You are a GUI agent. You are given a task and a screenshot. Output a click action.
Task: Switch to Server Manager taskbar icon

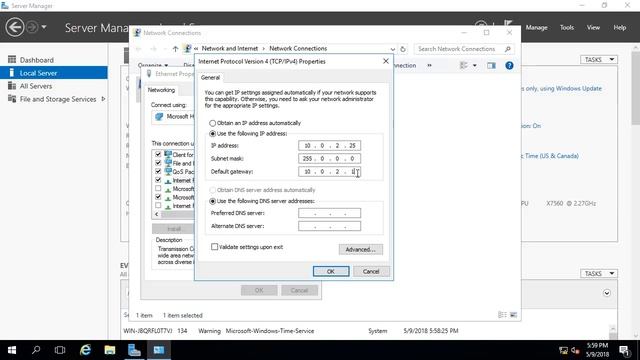pyautogui.click(x=134, y=350)
